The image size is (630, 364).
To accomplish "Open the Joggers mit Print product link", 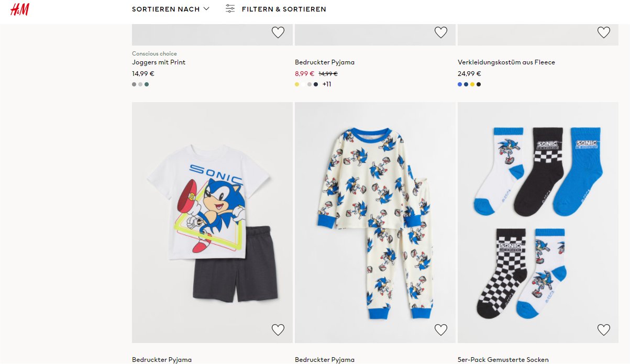I will pyautogui.click(x=159, y=62).
